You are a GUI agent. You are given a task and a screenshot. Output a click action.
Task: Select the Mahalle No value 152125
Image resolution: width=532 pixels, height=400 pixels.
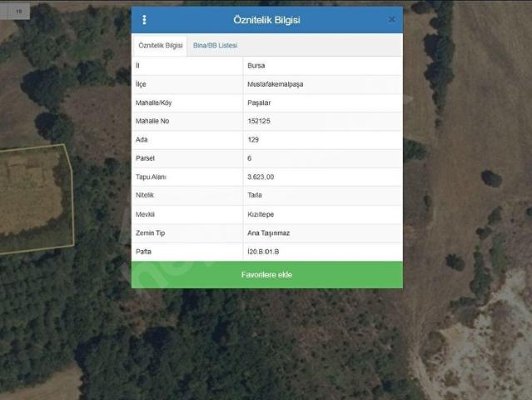pyautogui.click(x=260, y=121)
